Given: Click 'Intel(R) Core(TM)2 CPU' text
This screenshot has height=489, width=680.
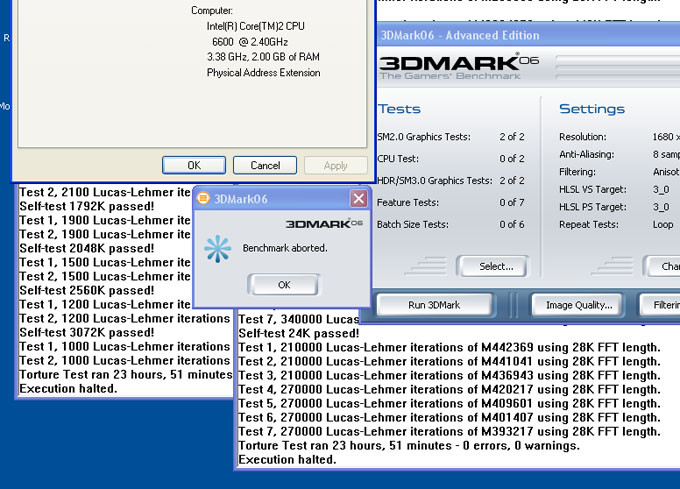Looking at the screenshot, I should click(255, 26).
